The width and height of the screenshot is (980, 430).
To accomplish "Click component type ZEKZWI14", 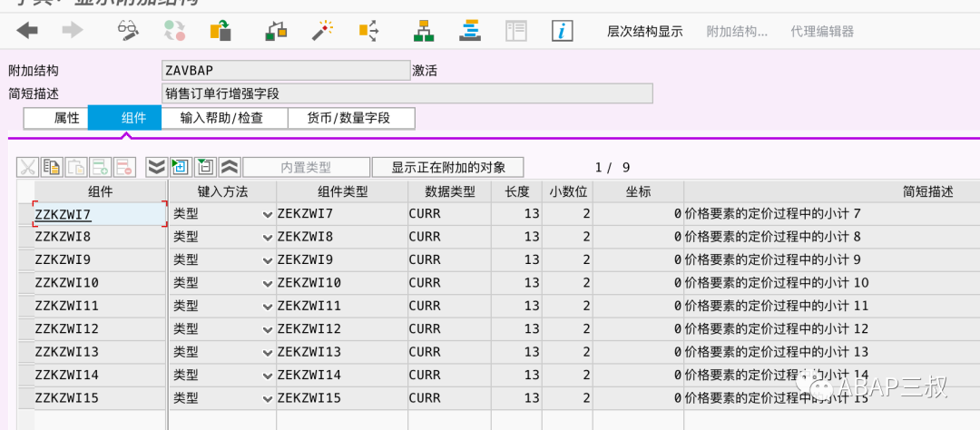I will (342, 376).
